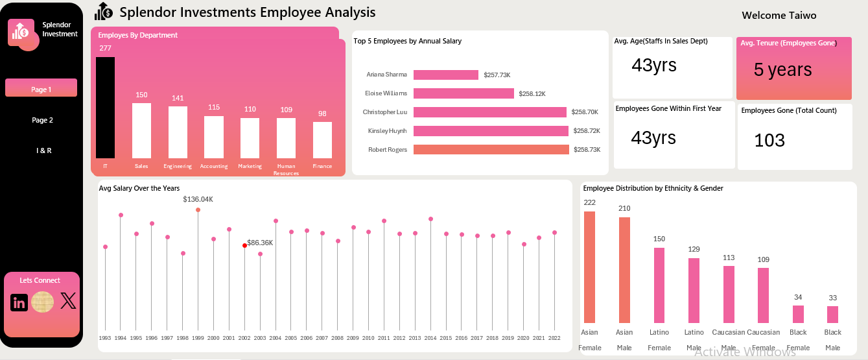Open the LinkedIn icon under Lets Connect
The image size is (868, 360).
(x=19, y=302)
